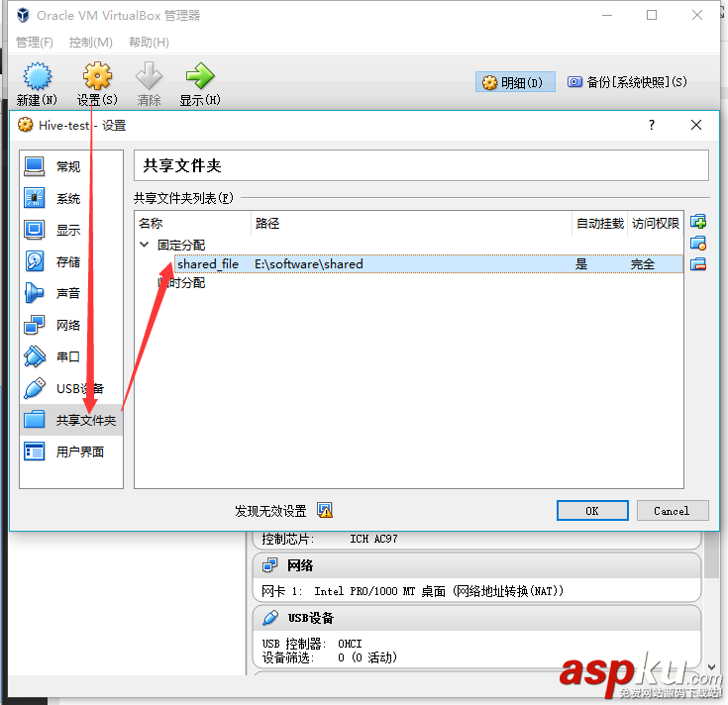
Task: Select 网络 network settings category
Action: coord(71,325)
